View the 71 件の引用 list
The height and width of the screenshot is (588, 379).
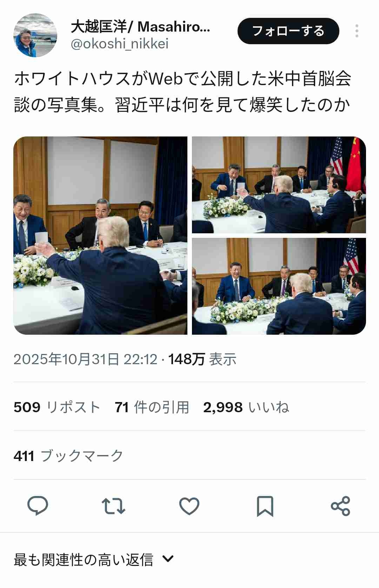point(152,407)
